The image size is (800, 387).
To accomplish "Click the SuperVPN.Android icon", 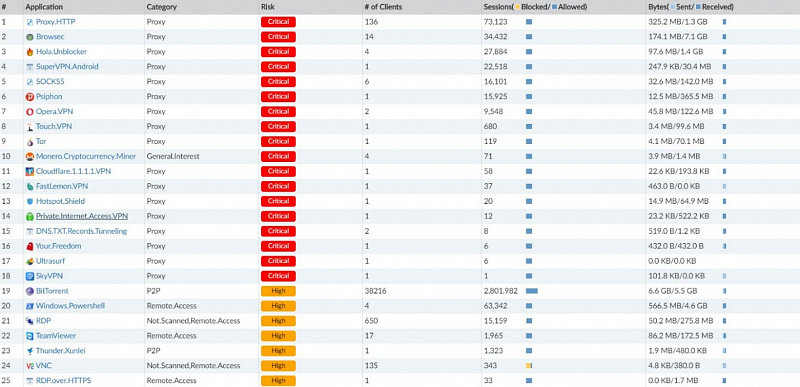I will 30,67.
